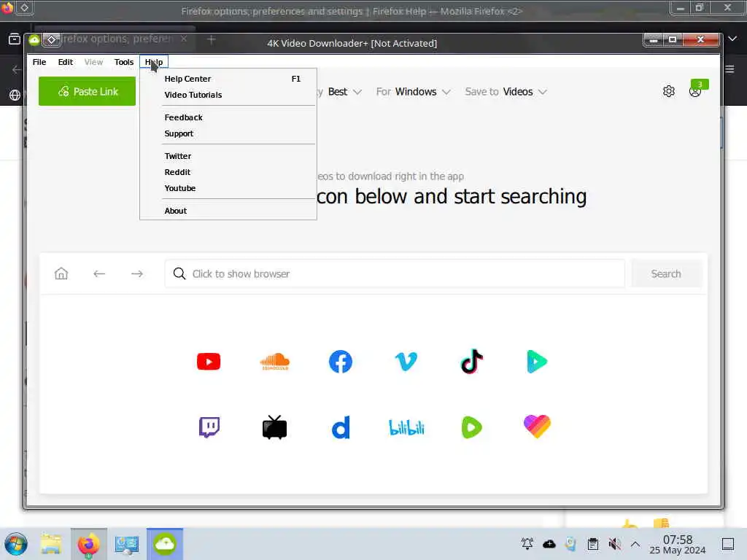Expand the Save to Videos dropdown

pos(506,91)
